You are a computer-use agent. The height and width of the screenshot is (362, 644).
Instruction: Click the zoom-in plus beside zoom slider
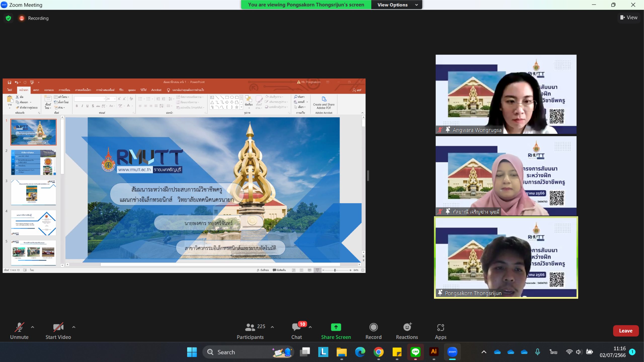pos(350,270)
